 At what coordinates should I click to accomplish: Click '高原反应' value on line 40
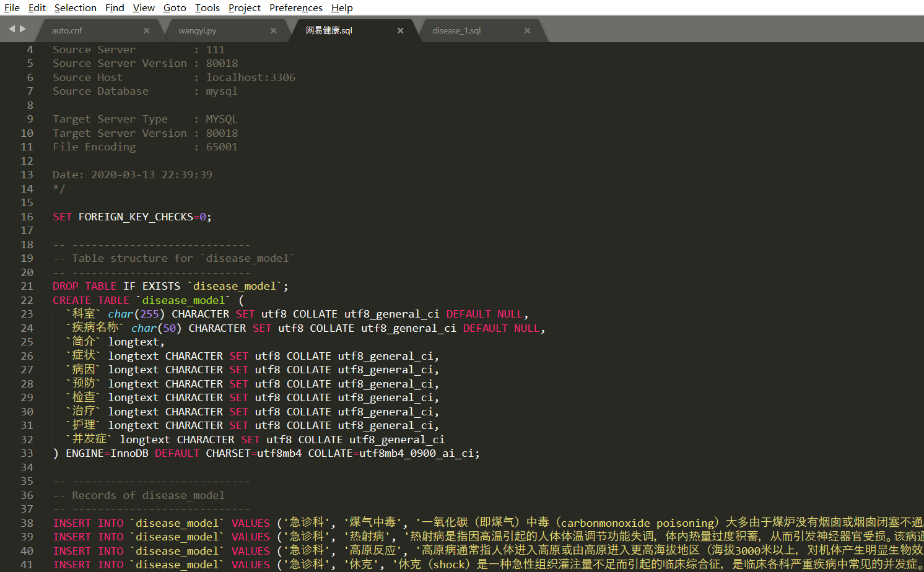coord(372,551)
